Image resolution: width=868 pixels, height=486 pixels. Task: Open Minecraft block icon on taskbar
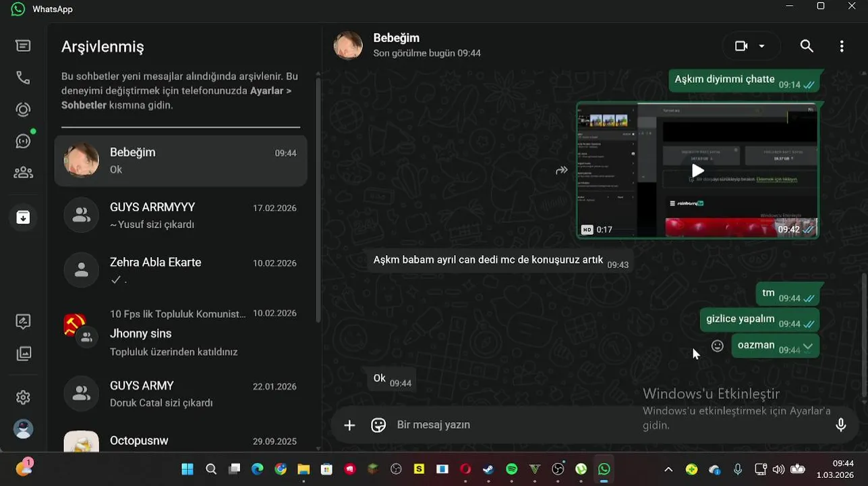click(x=373, y=469)
